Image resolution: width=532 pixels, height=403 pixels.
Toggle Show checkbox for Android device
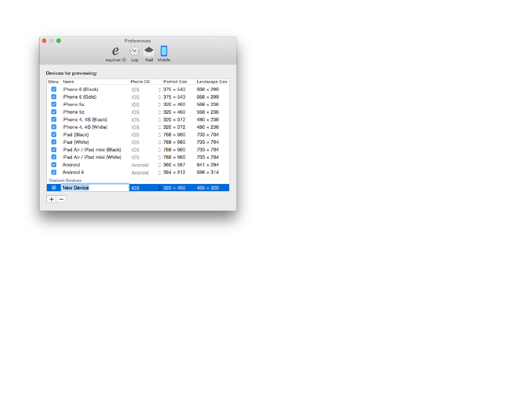[54, 164]
